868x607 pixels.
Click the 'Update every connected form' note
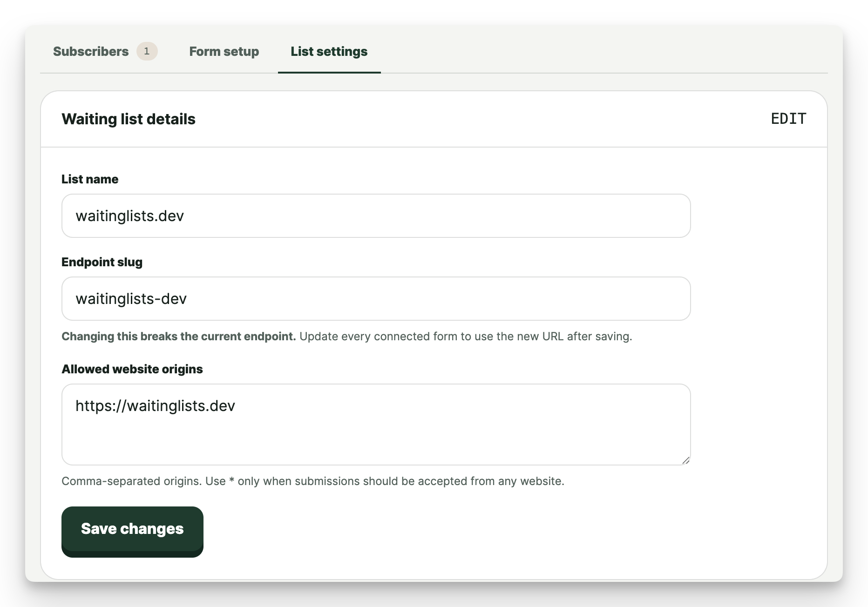click(x=466, y=337)
